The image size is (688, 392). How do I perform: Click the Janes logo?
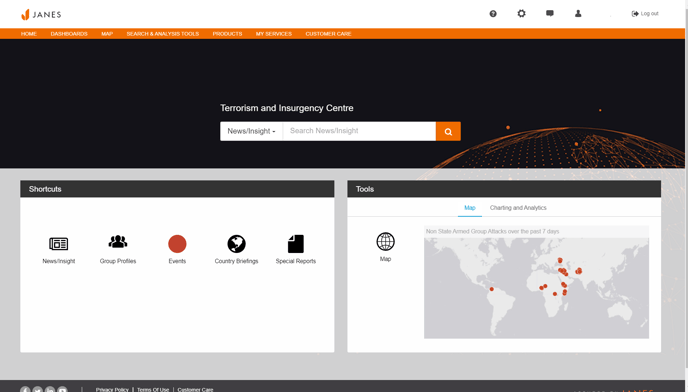coord(41,14)
